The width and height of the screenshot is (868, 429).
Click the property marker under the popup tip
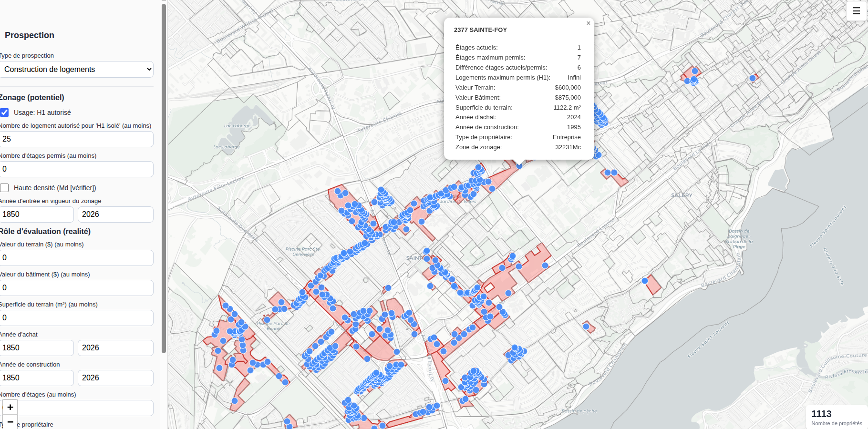click(519, 166)
